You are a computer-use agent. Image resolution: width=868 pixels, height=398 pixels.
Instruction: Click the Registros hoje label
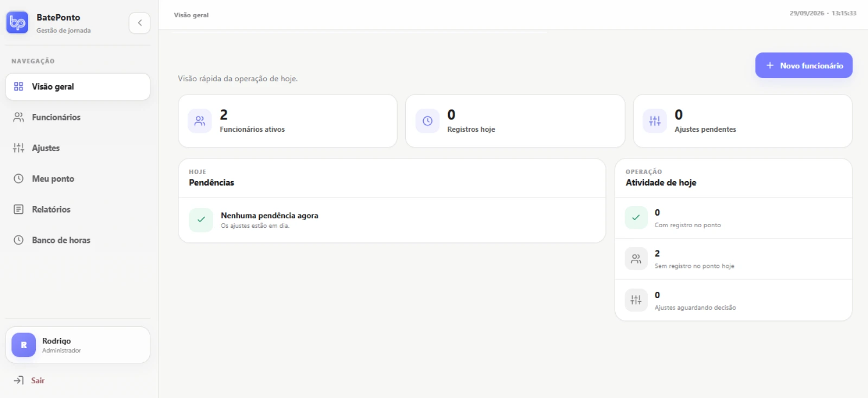click(x=471, y=129)
